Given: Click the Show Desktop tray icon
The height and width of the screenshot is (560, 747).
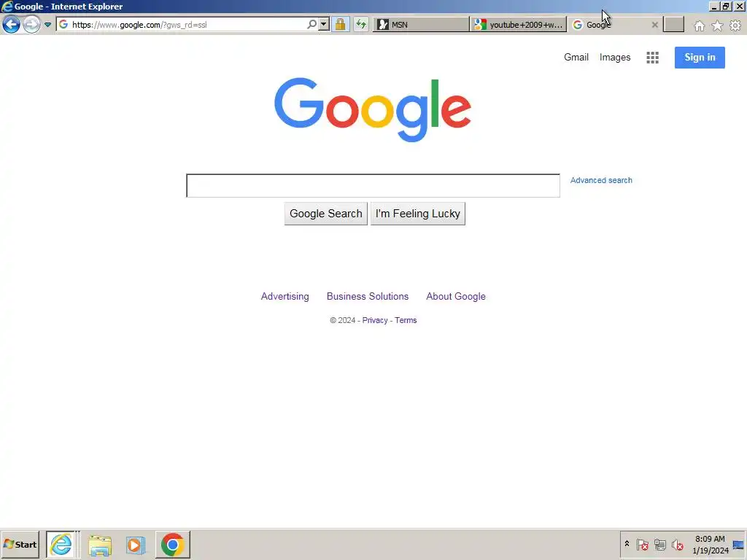Looking at the screenshot, I should coord(738,545).
